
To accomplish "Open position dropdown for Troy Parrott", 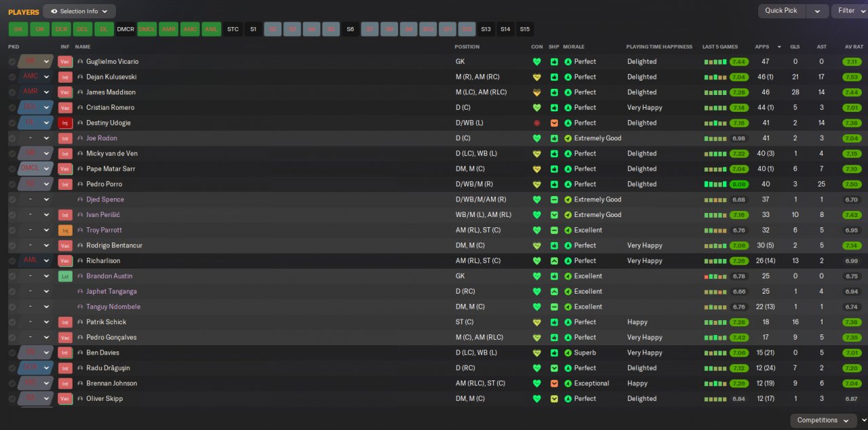I will [36, 230].
